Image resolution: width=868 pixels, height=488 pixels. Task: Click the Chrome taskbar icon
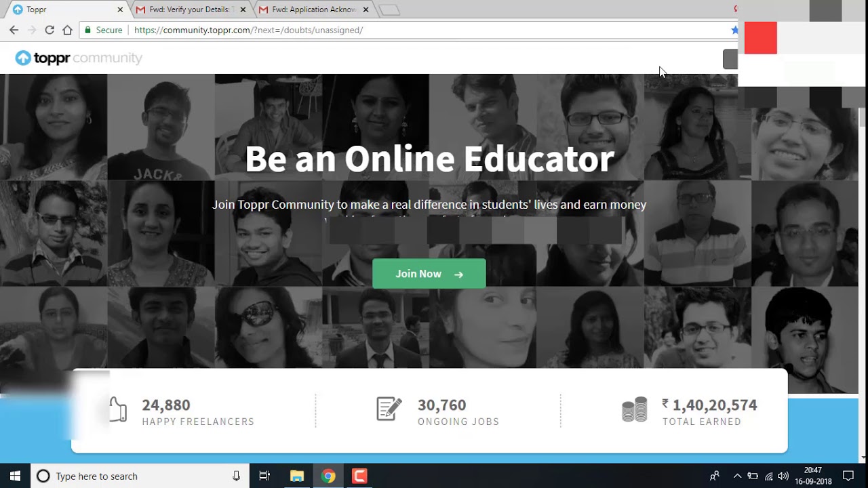[328, 476]
